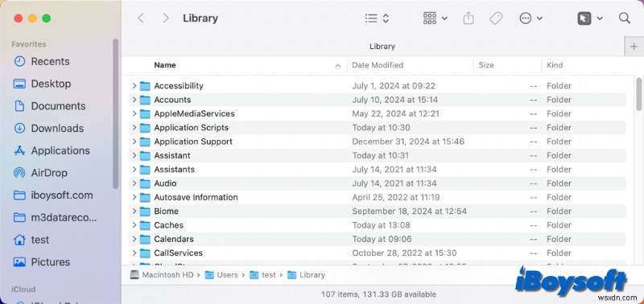Expand the CallServices folder
Viewport: 644px width, 304px height.
click(x=134, y=253)
